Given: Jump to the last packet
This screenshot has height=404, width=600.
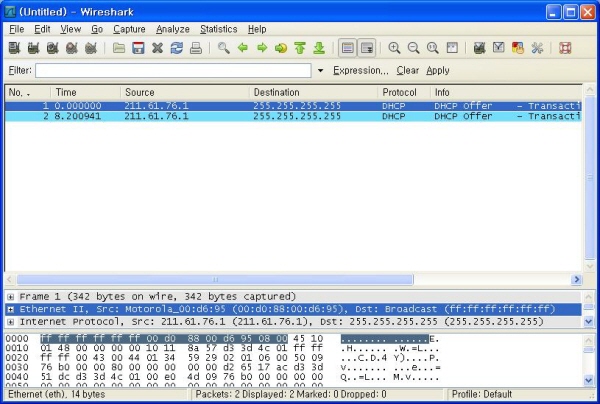Looking at the screenshot, I should (319, 48).
